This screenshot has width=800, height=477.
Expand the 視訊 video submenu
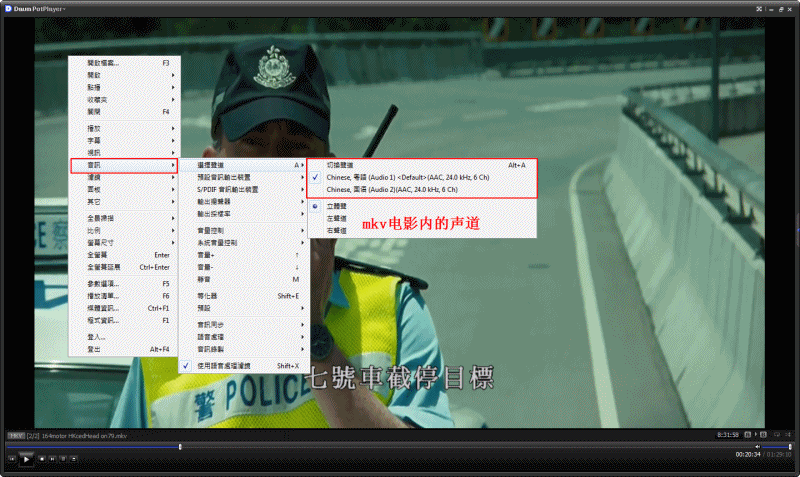click(x=124, y=153)
